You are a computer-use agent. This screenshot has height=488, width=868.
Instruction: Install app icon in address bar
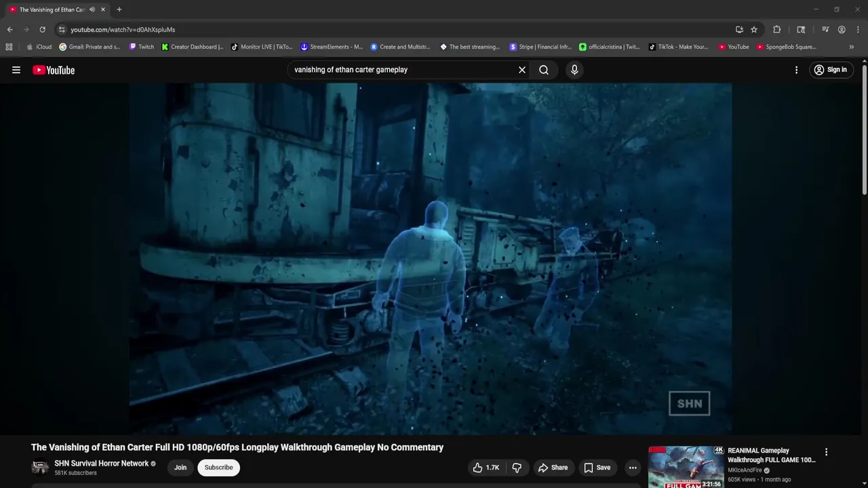(x=739, y=30)
